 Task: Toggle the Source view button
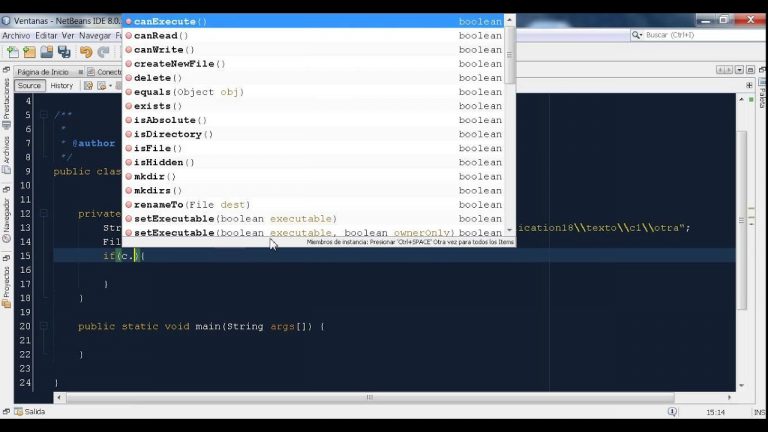tap(29, 86)
